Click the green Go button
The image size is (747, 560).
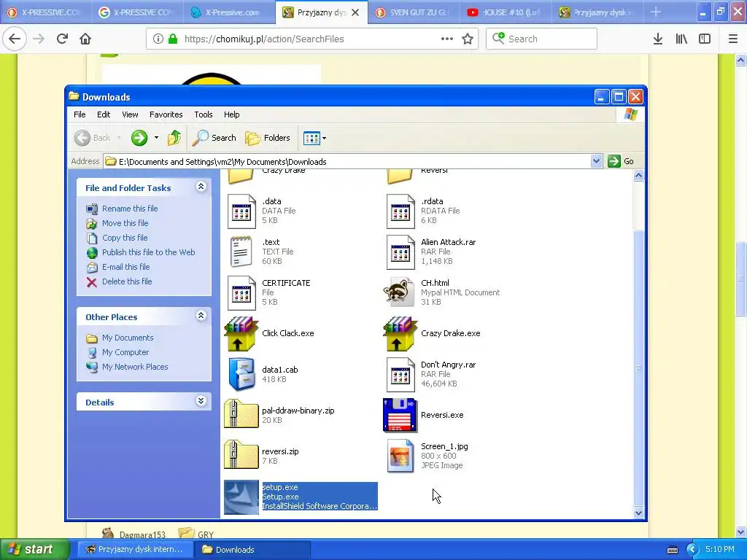click(x=621, y=161)
